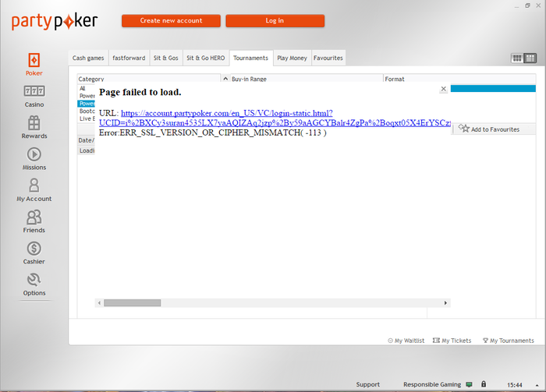The height and width of the screenshot is (392, 546).
Task: Click the 15:44 clock
Action: (514, 385)
